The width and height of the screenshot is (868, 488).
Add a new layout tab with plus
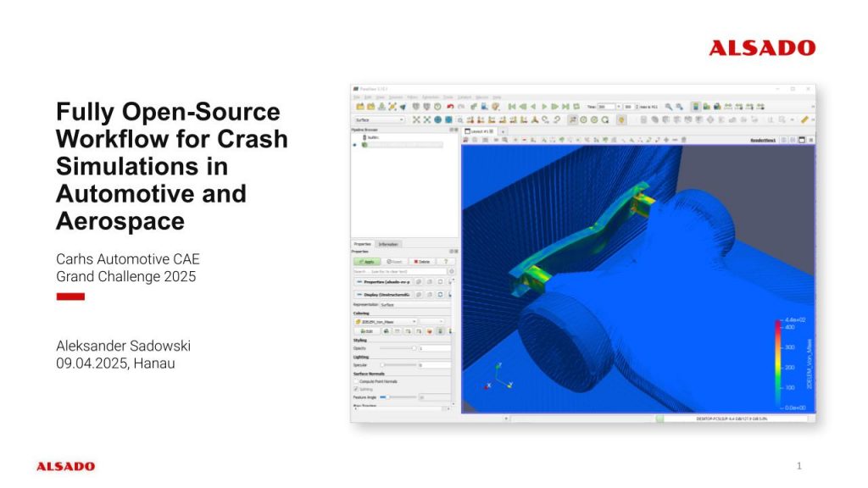click(x=503, y=131)
